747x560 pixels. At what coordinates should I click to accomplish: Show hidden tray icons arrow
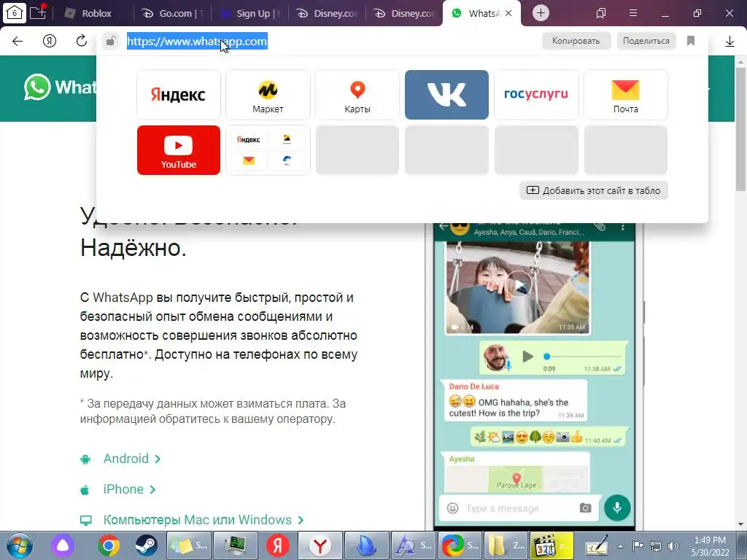620,546
